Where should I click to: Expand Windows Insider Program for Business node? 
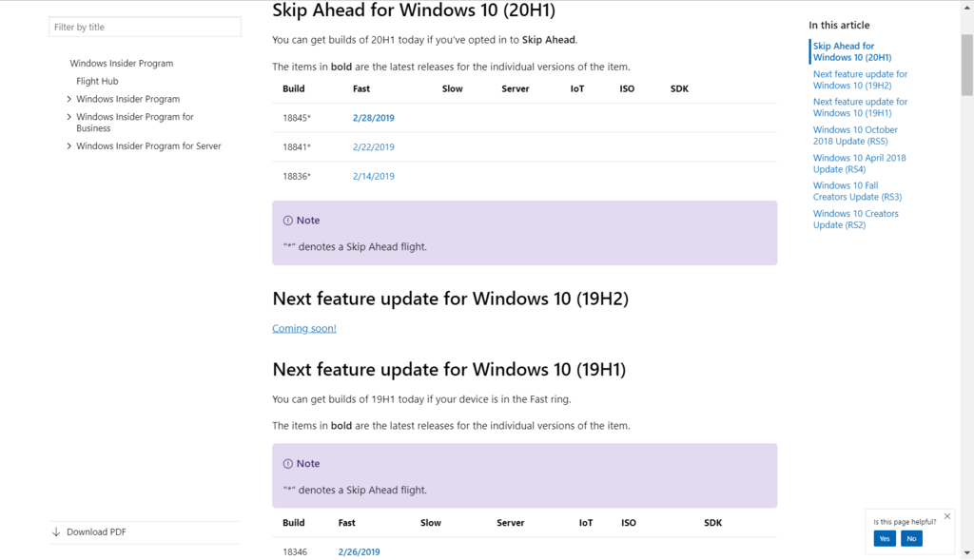pos(69,117)
